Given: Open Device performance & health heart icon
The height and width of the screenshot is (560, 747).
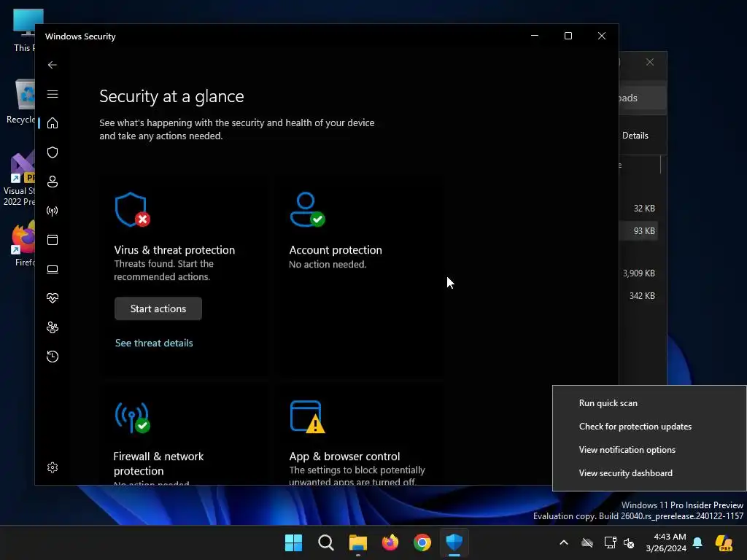Looking at the screenshot, I should (53, 298).
